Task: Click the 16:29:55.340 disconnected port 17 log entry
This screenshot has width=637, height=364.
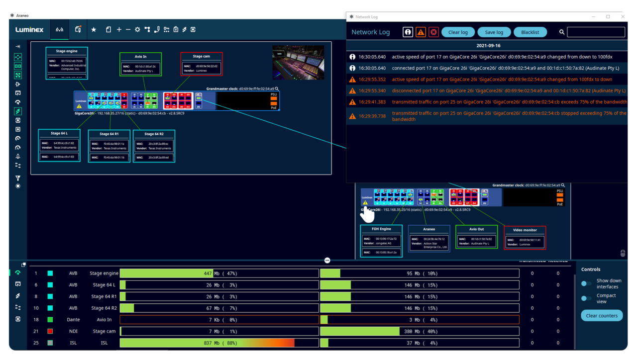Action: pyautogui.click(x=487, y=91)
